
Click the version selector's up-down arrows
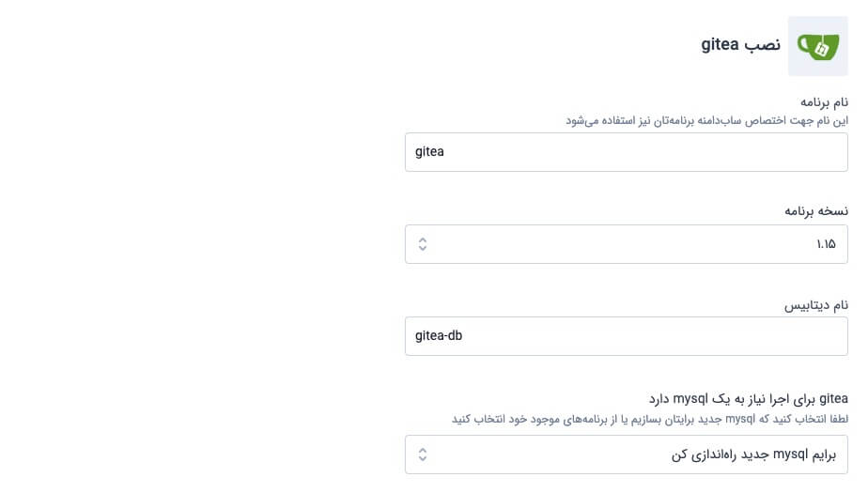(423, 244)
